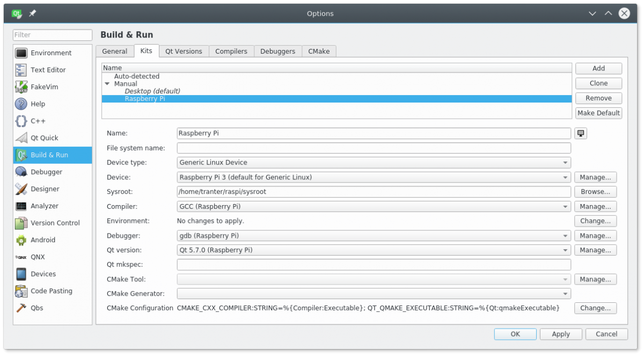Screen dimensions: 644x356
Task: Switch to the Debuggers tab
Action: (x=277, y=52)
